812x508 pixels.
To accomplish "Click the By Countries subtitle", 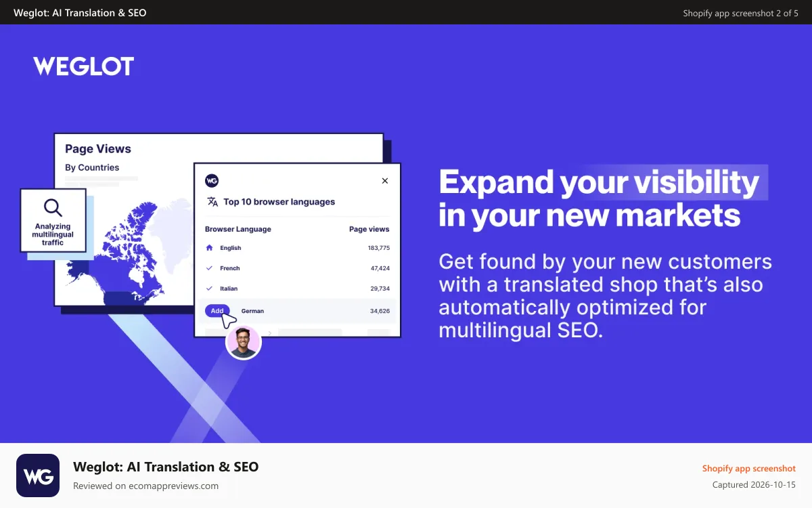I will [x=92, y=167].
